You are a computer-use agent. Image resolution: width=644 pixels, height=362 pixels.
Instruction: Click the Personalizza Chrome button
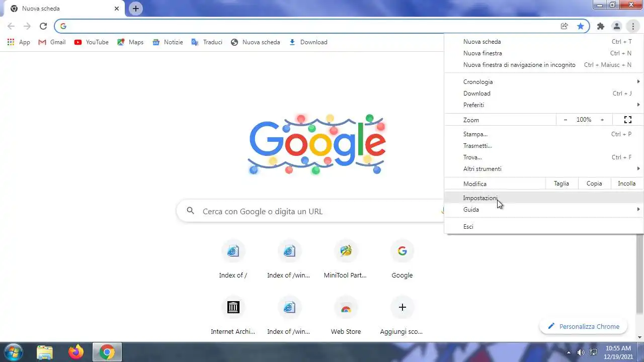tap(584, 326)
